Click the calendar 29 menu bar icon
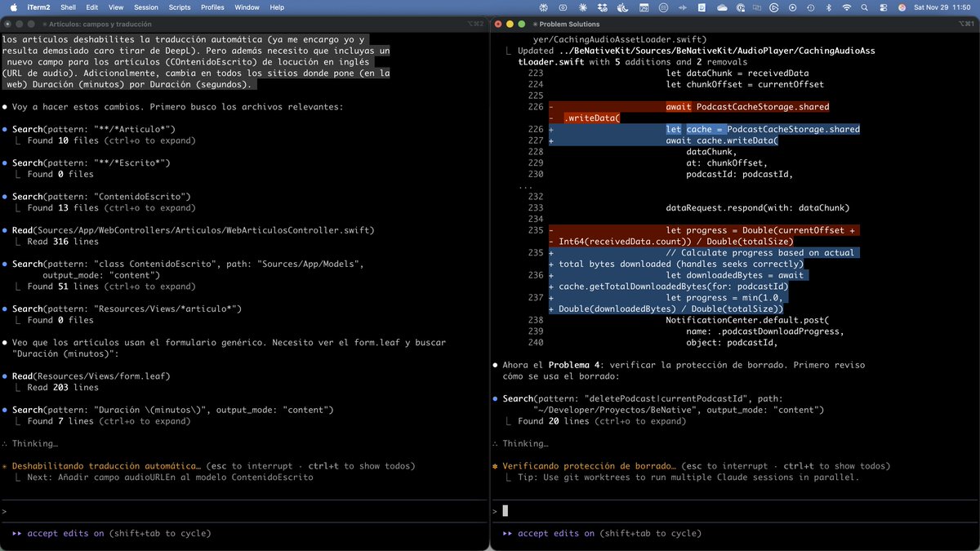The height and width of the screenshot is (551, 980). pos(644,7)
